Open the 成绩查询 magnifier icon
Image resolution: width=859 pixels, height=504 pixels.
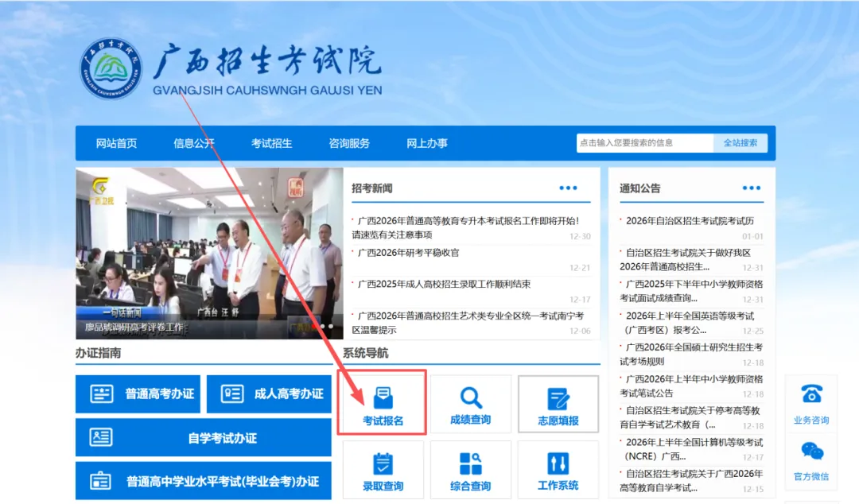(x=471, y=398)
